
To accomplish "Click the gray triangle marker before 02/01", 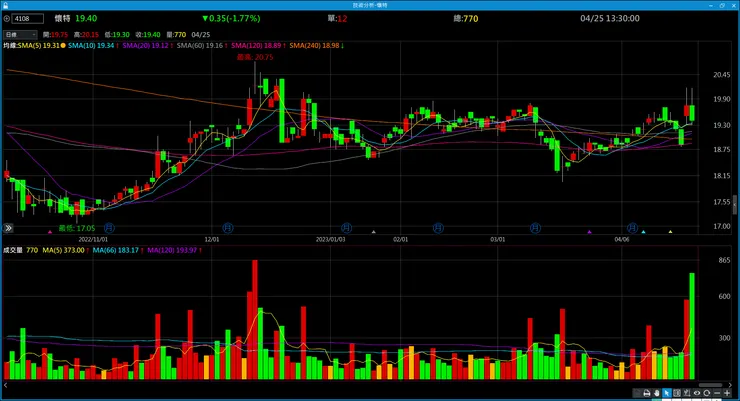I will (374, 232).
